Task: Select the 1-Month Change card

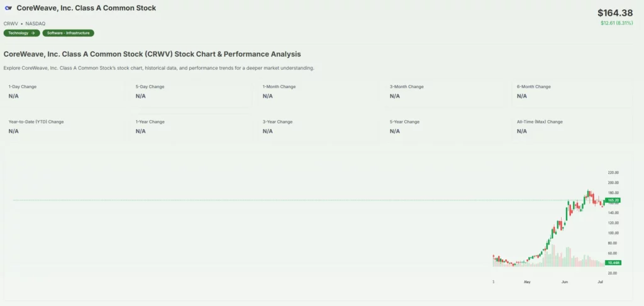Action: click(318, 92)
